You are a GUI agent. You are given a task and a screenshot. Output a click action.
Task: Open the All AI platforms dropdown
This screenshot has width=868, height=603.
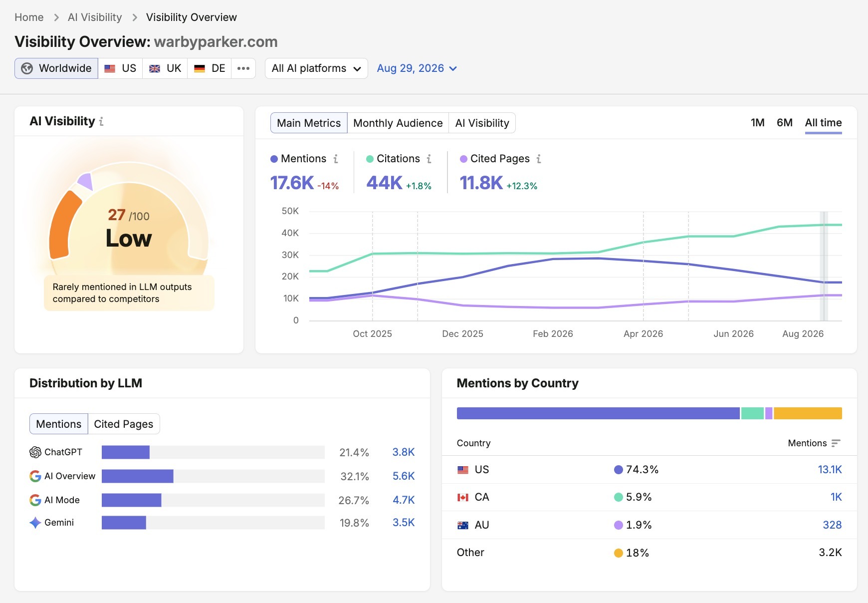[x=316, y=68]
